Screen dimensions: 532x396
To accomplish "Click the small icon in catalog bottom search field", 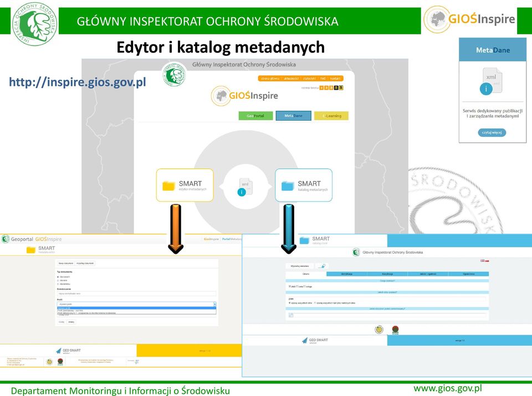I will pos(291,315).
